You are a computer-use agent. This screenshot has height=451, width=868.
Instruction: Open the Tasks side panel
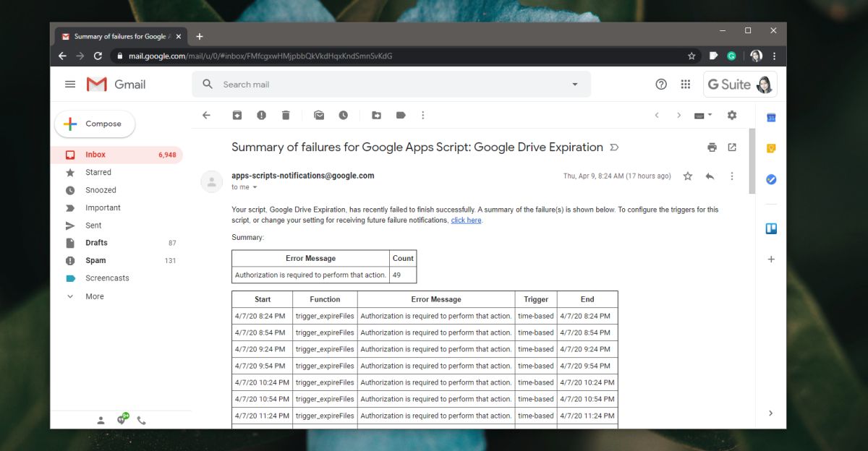click(x=771, y=179)
